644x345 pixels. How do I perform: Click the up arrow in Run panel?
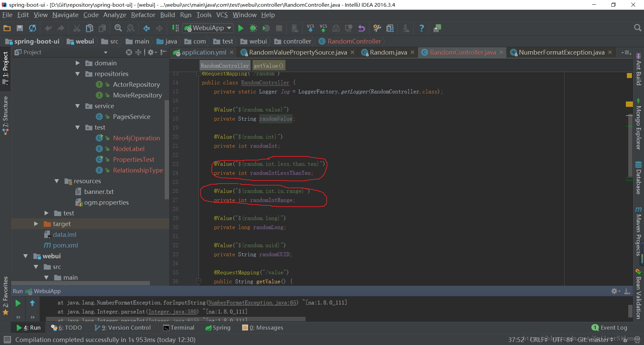(x=32, y=303)
